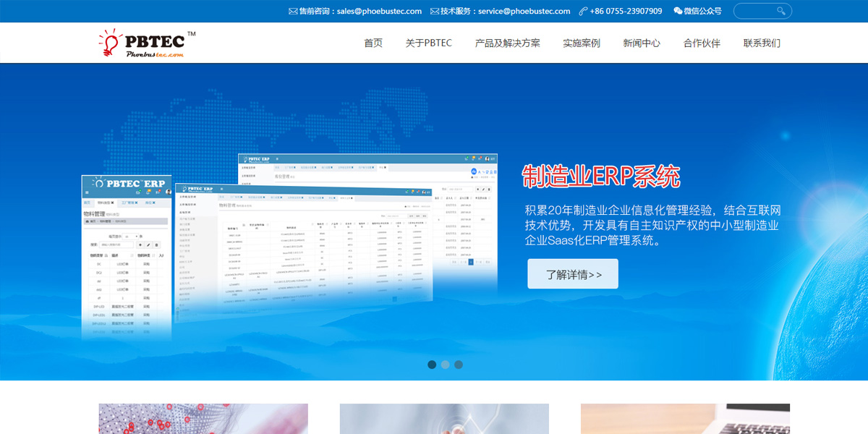This screenshot has height=434, width=868.
Task: Click the envelope icon before 售前咨询
Action: tap(293, 11)
